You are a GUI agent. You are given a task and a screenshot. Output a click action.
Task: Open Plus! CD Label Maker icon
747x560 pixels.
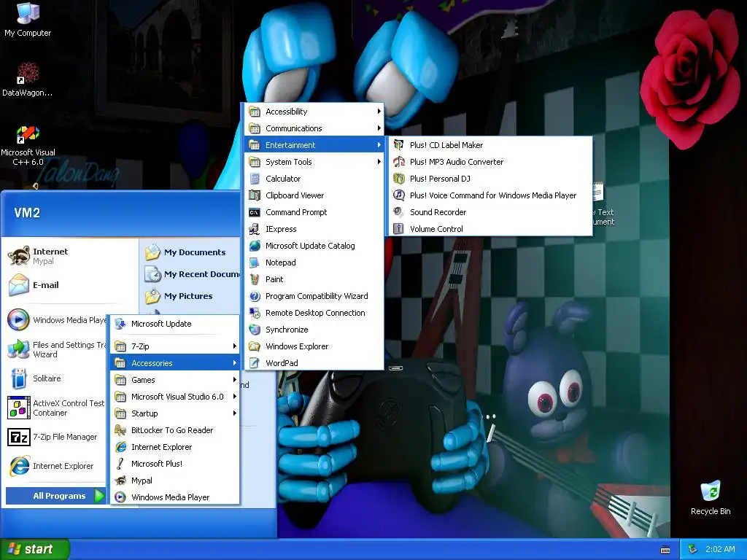[399, 145]
